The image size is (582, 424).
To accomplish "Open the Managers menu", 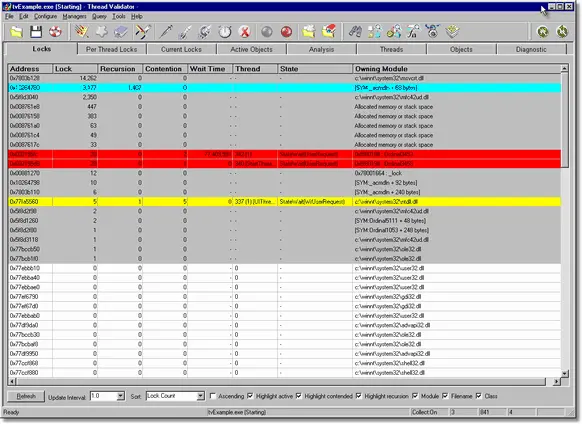I will 74,16.
